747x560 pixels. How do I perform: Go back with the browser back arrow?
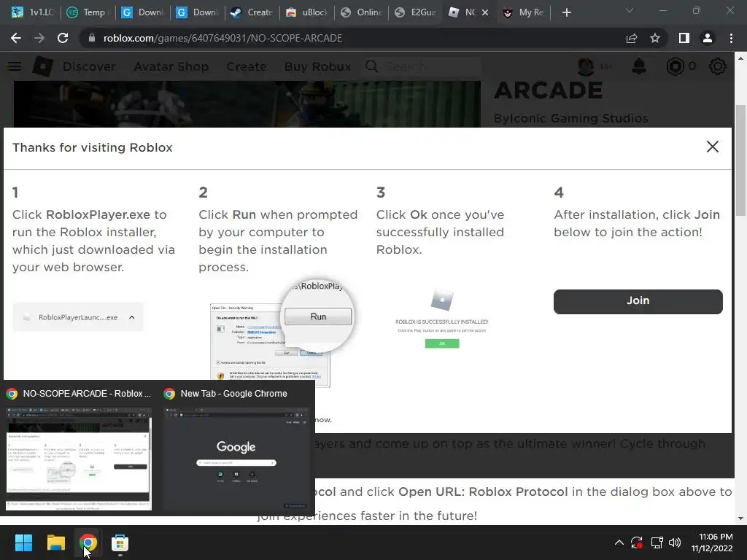(16, 38)
